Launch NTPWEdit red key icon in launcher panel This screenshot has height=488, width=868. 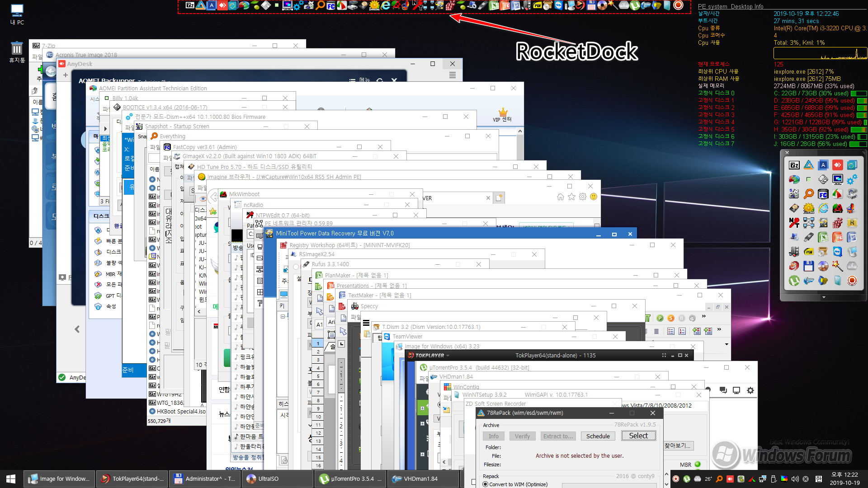794,223
